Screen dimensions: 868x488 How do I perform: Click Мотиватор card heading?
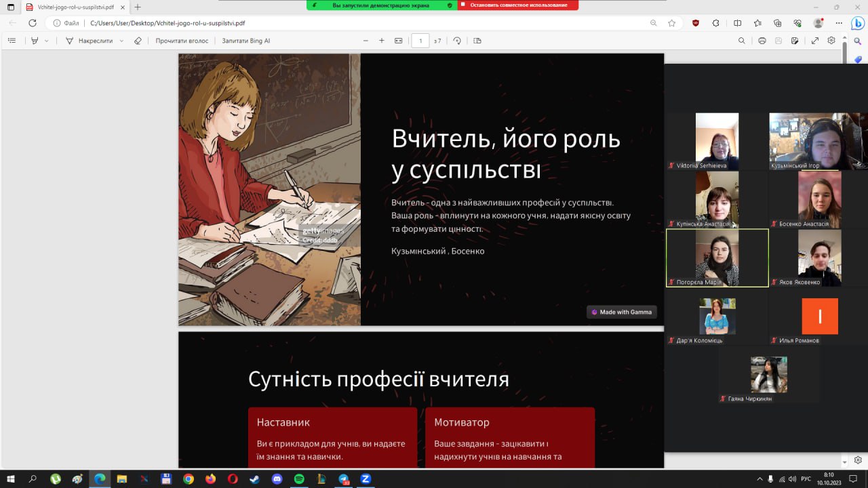pos(461,422)
